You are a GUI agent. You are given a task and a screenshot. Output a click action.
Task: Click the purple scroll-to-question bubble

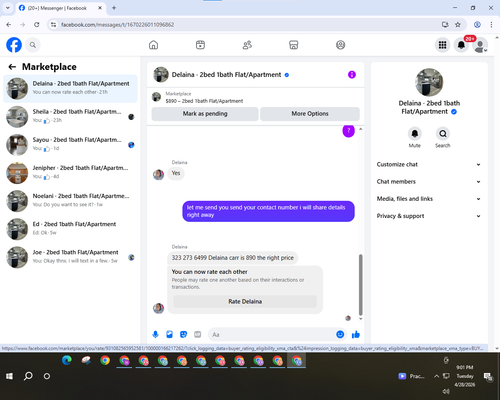click(348, 131)
